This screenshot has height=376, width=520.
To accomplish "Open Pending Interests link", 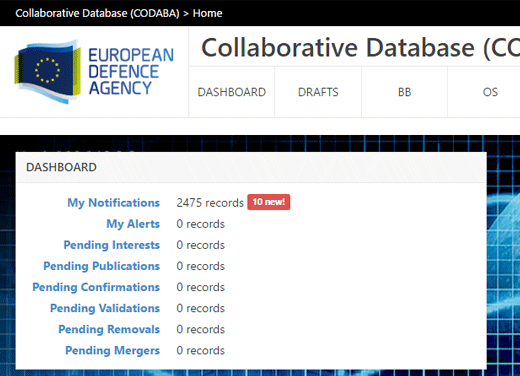I will click(112, 245).
